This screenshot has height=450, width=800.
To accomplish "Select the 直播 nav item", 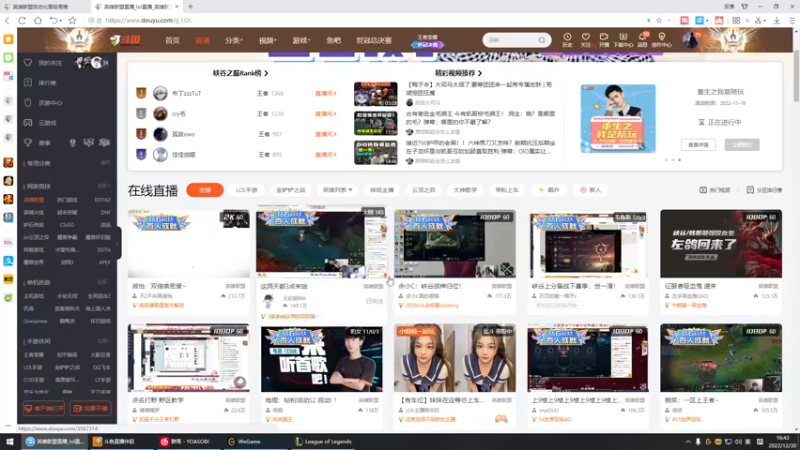I will coord(202,40).
